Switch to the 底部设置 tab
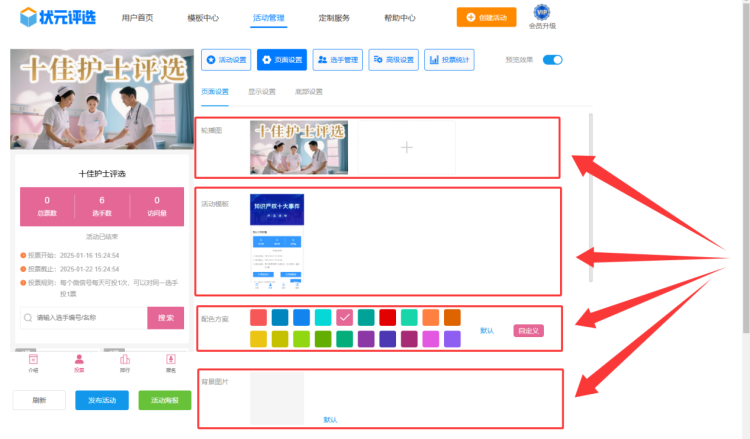The width and height of the screenshot is (750, 439). pos(307,92)
